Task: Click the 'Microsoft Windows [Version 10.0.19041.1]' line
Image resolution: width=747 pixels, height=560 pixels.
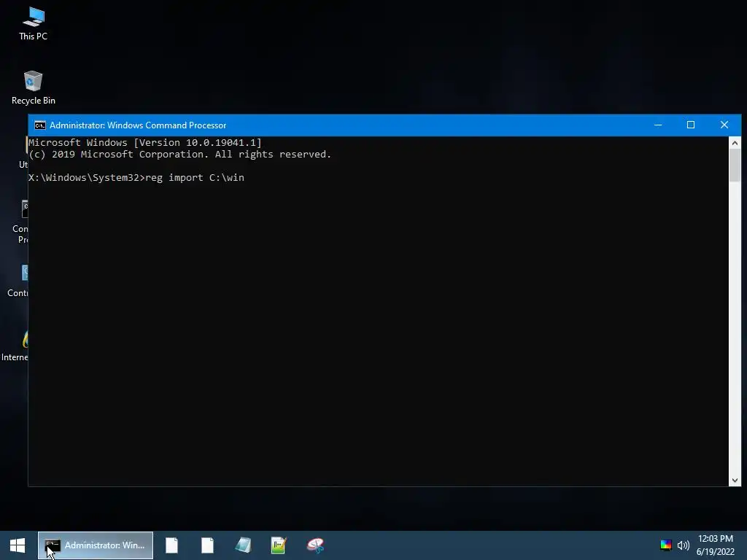Action: (x=145, y=142)
